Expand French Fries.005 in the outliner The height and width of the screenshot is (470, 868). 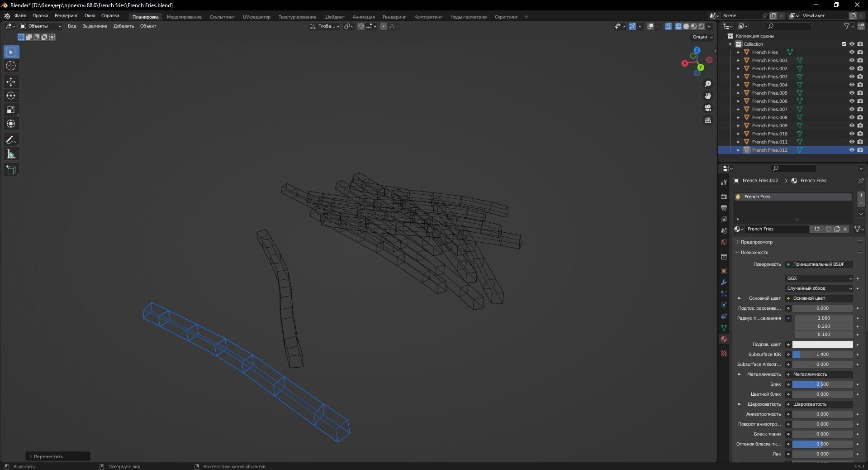pyautogui.click(x=739, y=93)
